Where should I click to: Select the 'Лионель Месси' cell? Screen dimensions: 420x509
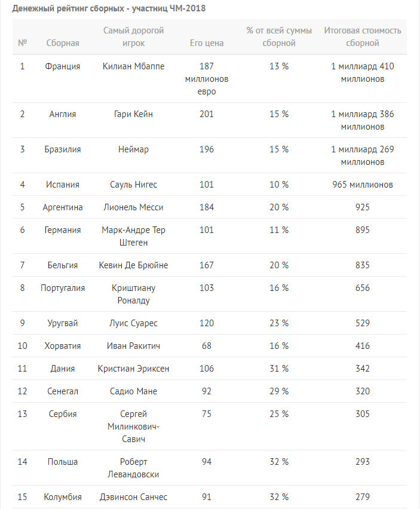(x=133, y=207)
